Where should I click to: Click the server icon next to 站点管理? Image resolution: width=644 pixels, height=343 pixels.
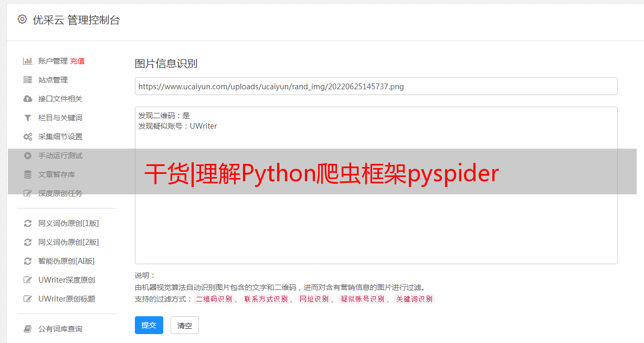click(x=28, y=80)
